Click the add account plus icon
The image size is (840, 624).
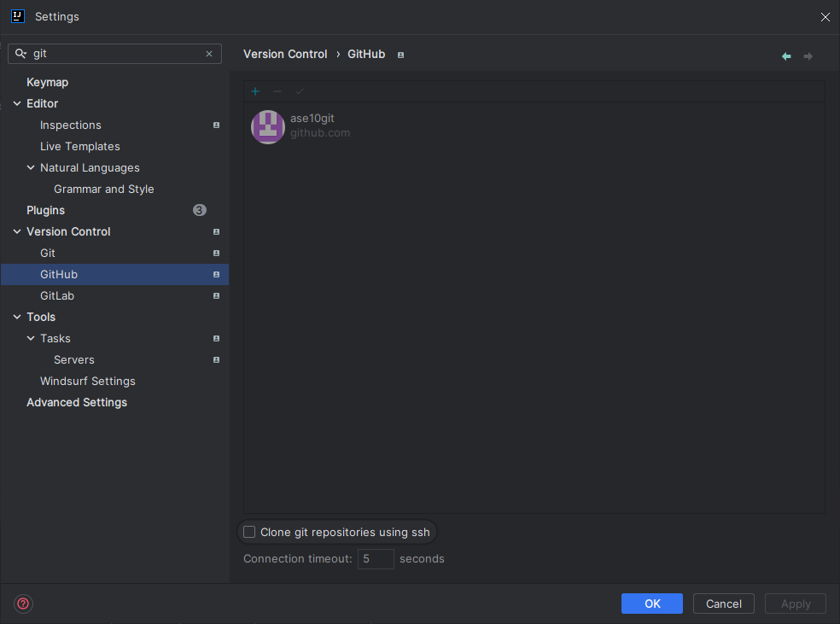click(255, 91)
